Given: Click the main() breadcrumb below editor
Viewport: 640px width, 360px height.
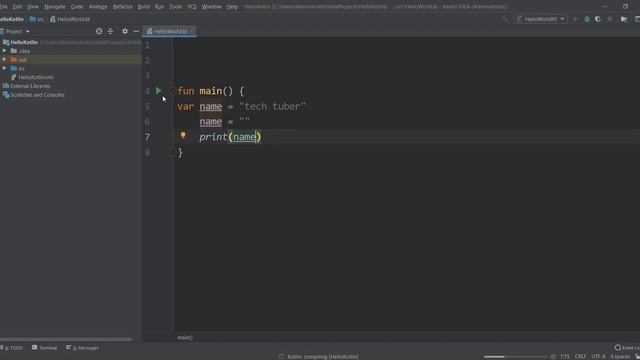Looking at the screenshot, I should pos(185,338).
